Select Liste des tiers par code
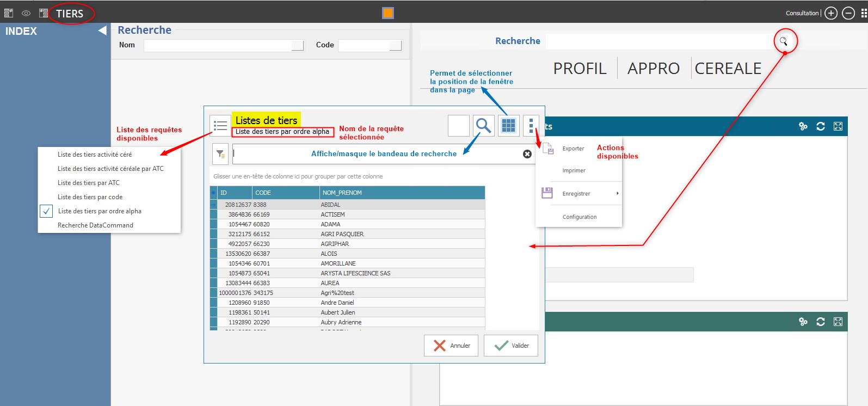Image resolution: width=868 pixels, height=406 pixels. pyautogui.click(x=90, y=197)
